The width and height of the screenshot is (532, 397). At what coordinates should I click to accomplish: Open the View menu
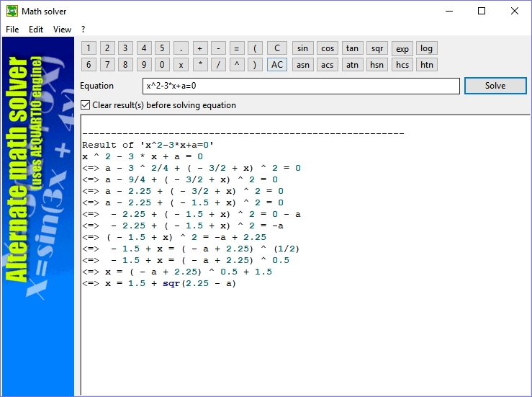tap(62, 30)
